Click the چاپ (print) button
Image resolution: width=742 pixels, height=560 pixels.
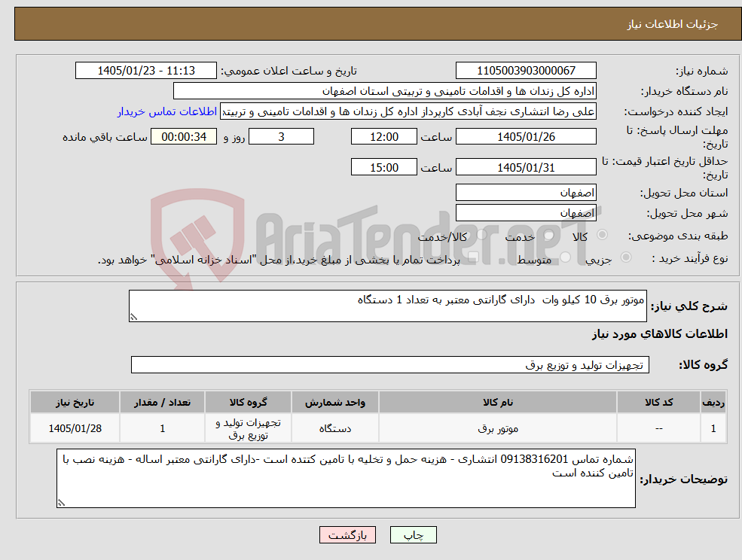tap(413, 535)
